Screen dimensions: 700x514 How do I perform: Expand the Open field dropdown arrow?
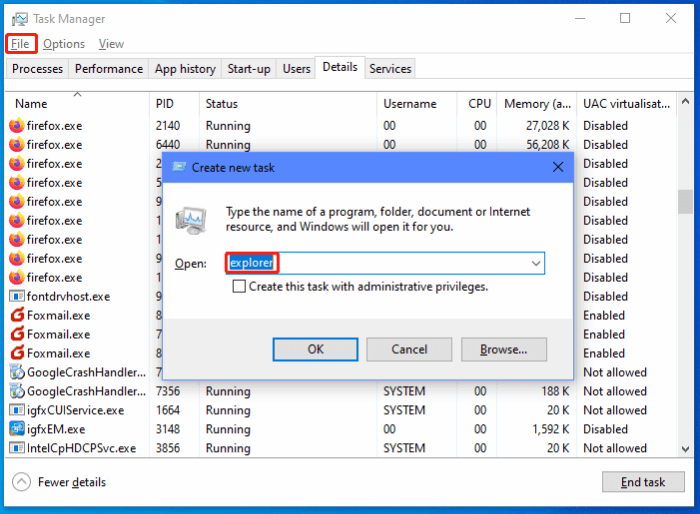[536, 263]
